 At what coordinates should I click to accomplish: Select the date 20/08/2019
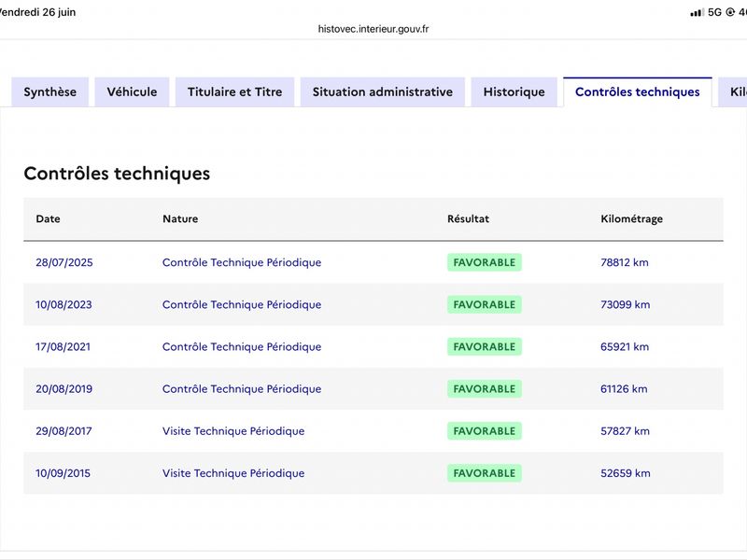click(63, 389)
